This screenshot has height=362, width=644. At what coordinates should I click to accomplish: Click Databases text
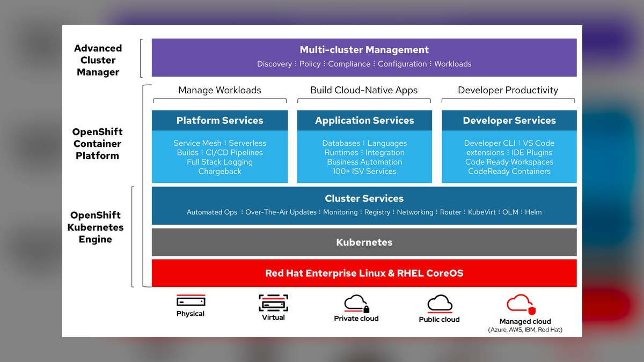pyautogui.click(x=341, y=143)
